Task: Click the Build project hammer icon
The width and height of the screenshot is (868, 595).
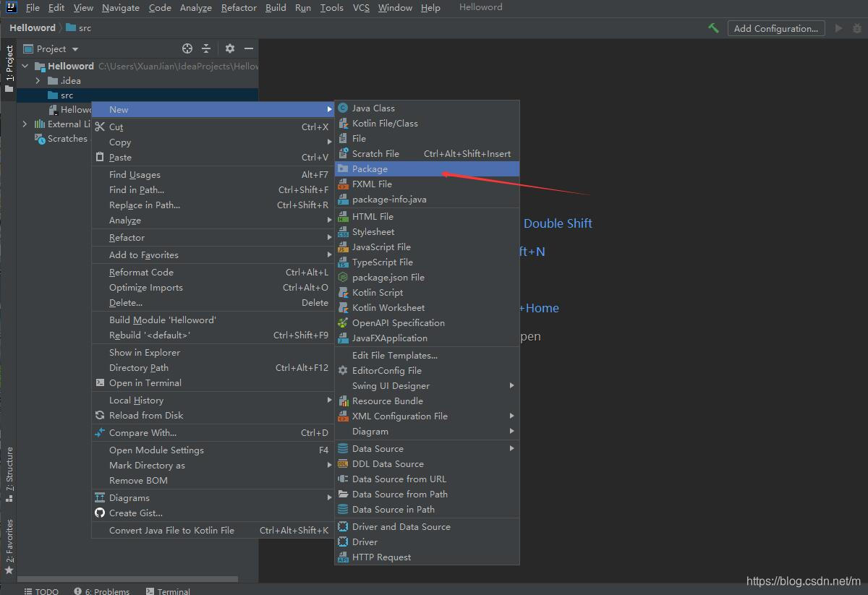Action: coord(713,28)
